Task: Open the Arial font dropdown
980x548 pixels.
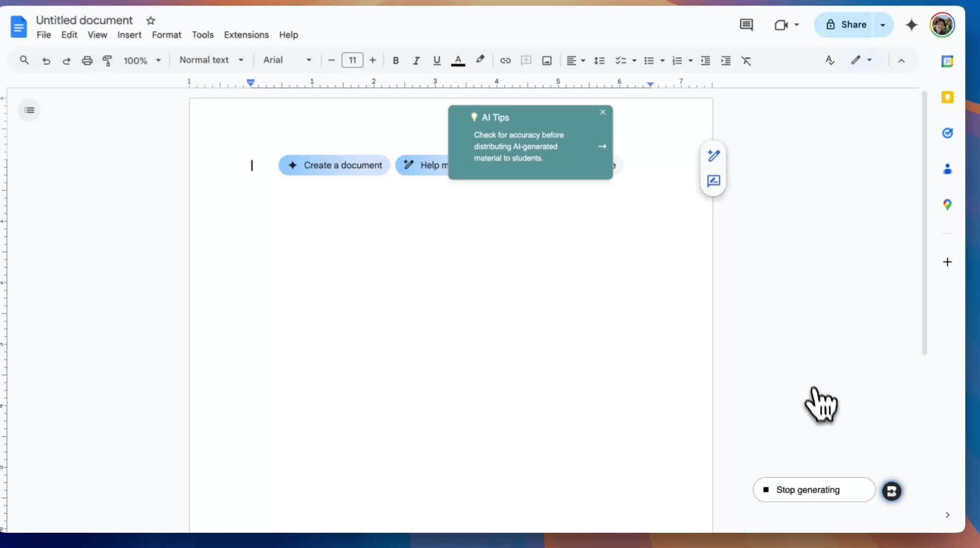Action: tap(287, 60)
